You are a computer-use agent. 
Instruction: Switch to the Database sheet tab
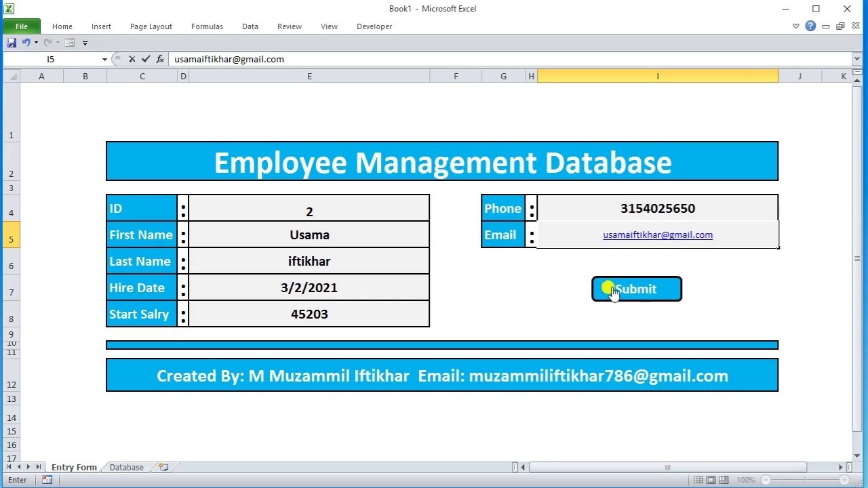[127, 467]
